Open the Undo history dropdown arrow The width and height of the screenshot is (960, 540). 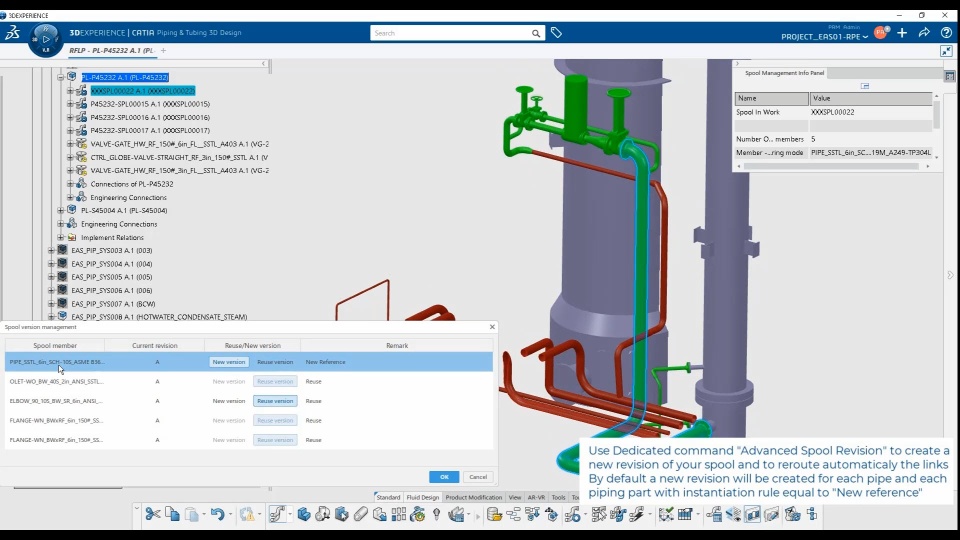coord(230,514)
